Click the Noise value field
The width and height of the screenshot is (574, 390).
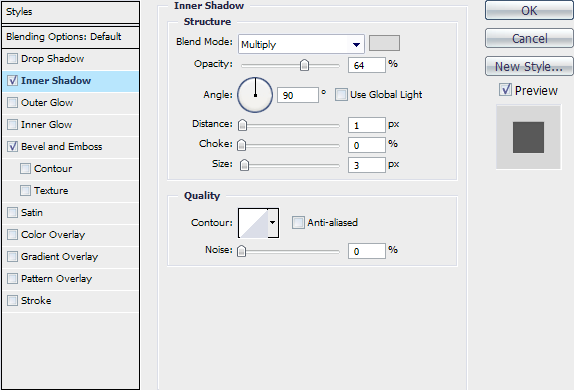point(367,251)
